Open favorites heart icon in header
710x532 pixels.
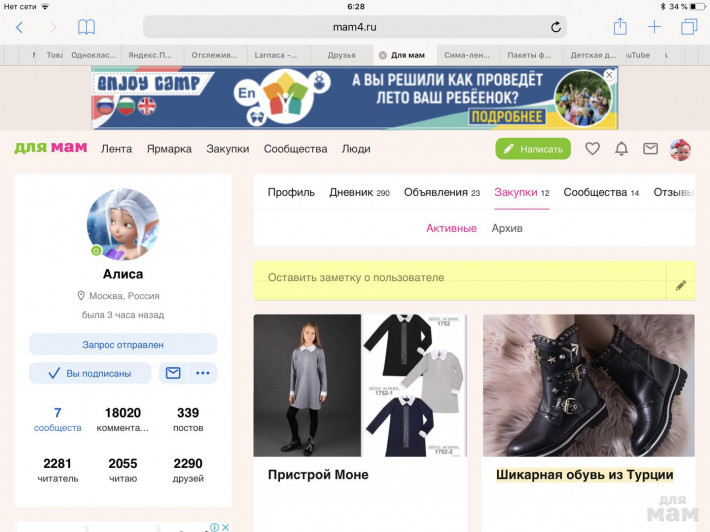click(x=592, y=149)
